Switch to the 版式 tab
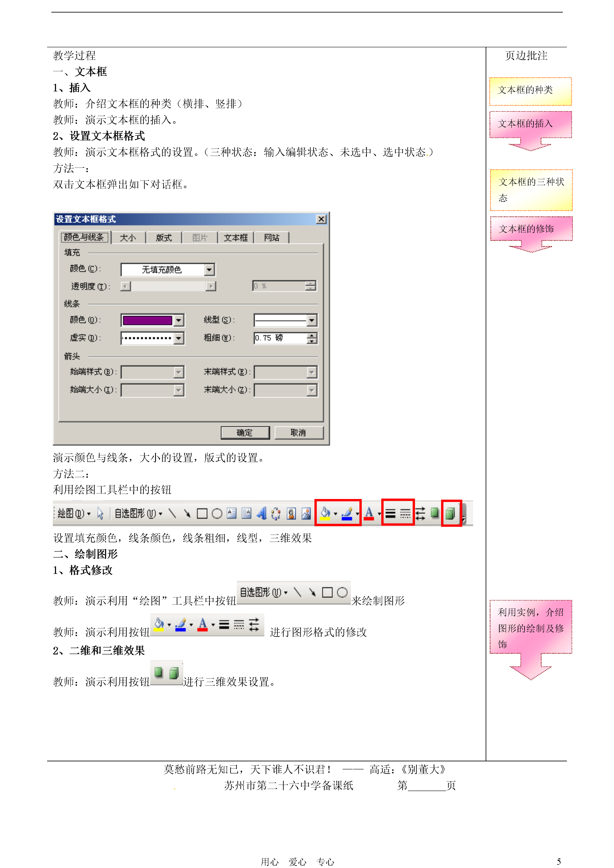The height and width of the screenshot is (868, 614). (x=164, y=238)
